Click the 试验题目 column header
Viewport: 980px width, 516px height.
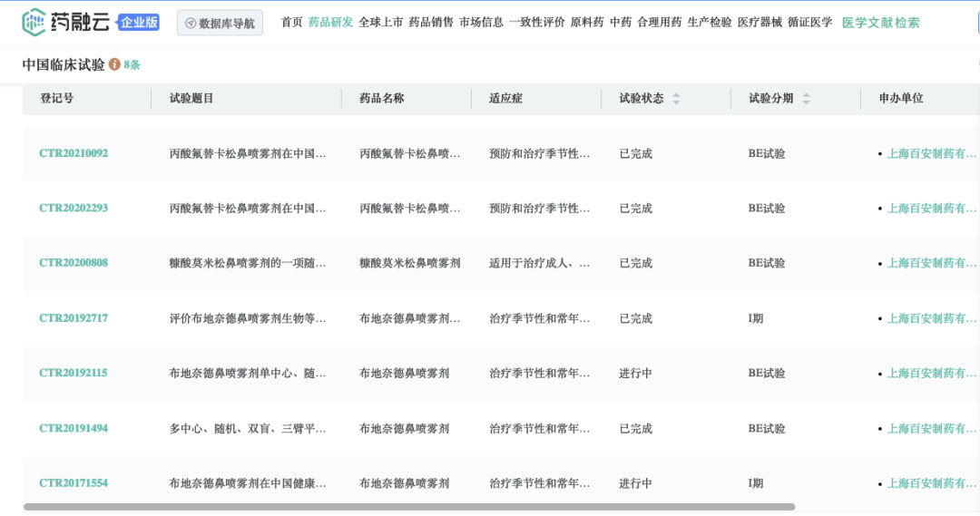tap(191, 98)
